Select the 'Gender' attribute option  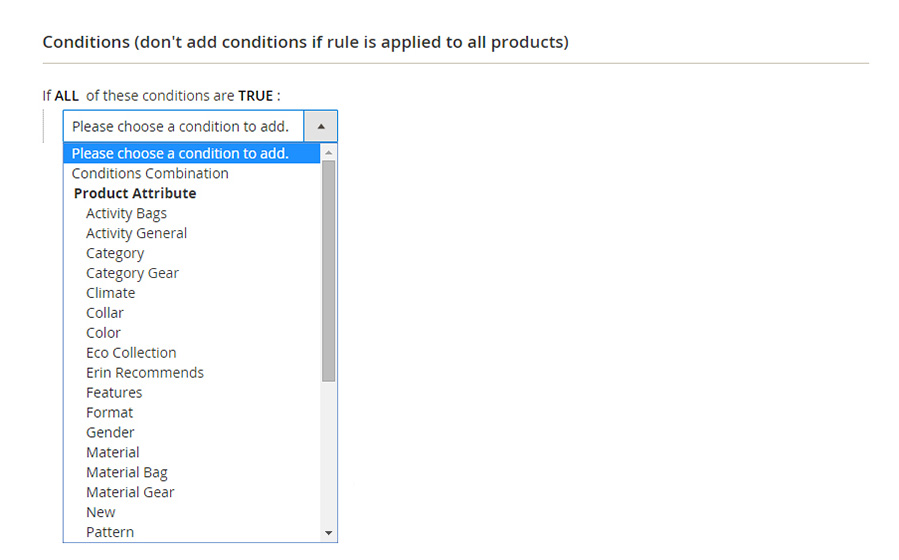pos(110,433)
